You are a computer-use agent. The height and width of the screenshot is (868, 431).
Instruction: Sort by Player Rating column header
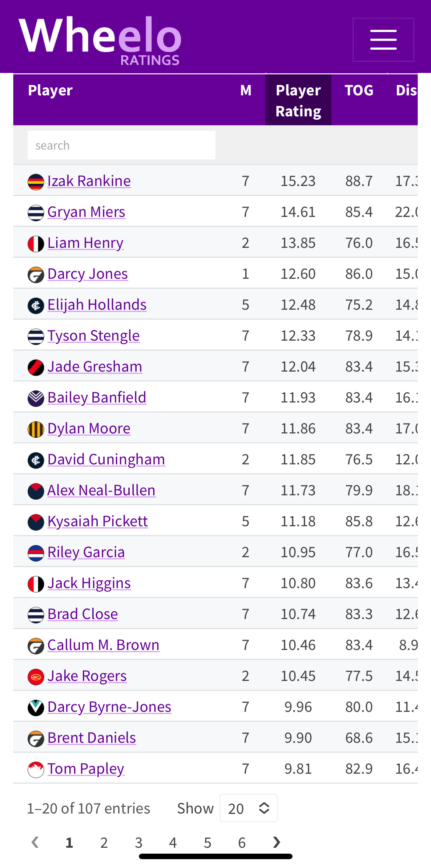(x=298, y=100)
